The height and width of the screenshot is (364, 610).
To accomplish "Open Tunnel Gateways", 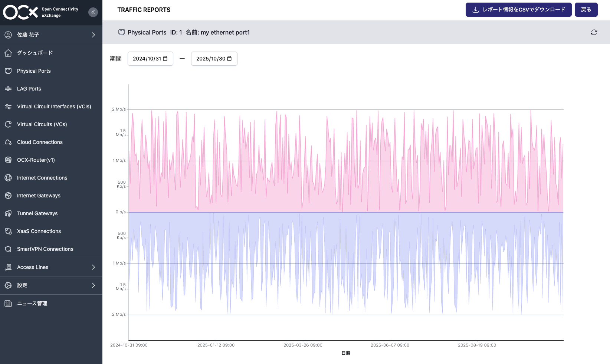I will tap(37, 213).
